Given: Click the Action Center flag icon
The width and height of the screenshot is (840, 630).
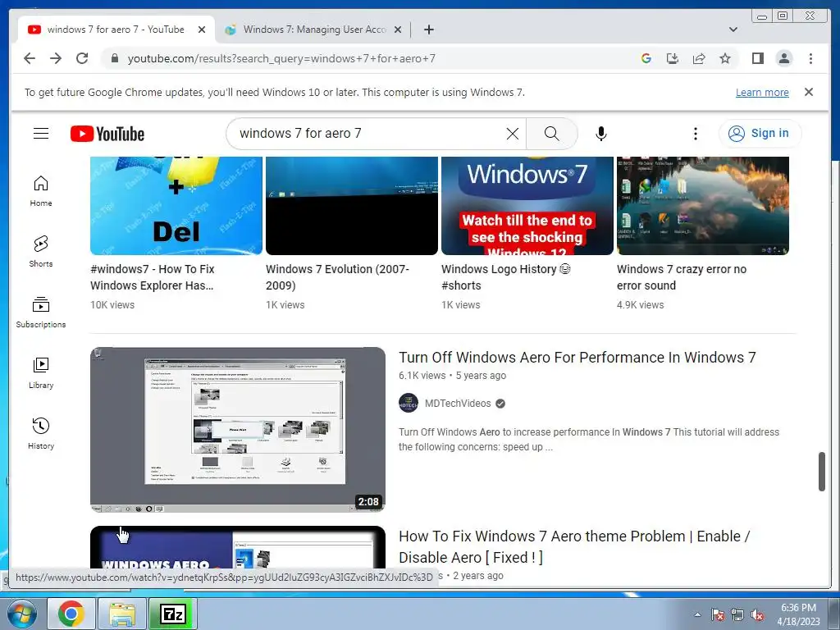Looking at the screenshot, I should pos(718,614).
